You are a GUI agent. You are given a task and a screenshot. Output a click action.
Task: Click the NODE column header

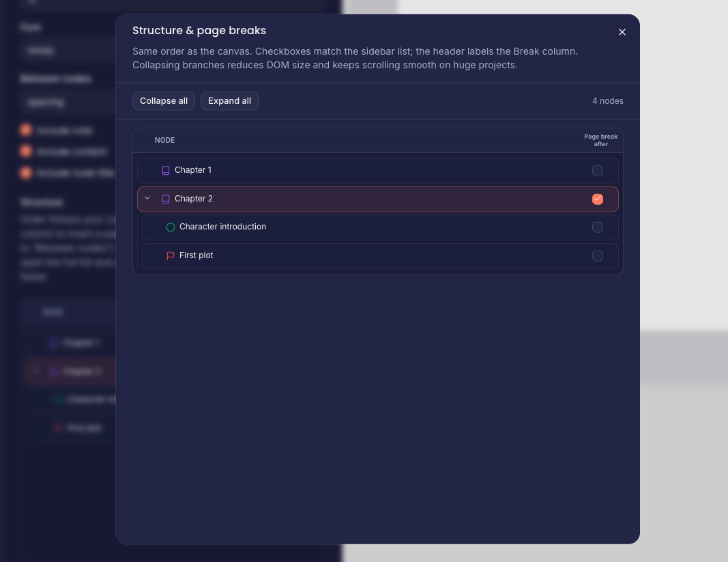(x=164, y=140)
